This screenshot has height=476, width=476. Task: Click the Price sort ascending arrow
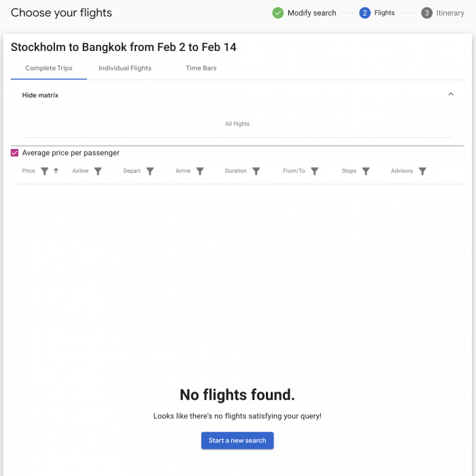point(56,171)
